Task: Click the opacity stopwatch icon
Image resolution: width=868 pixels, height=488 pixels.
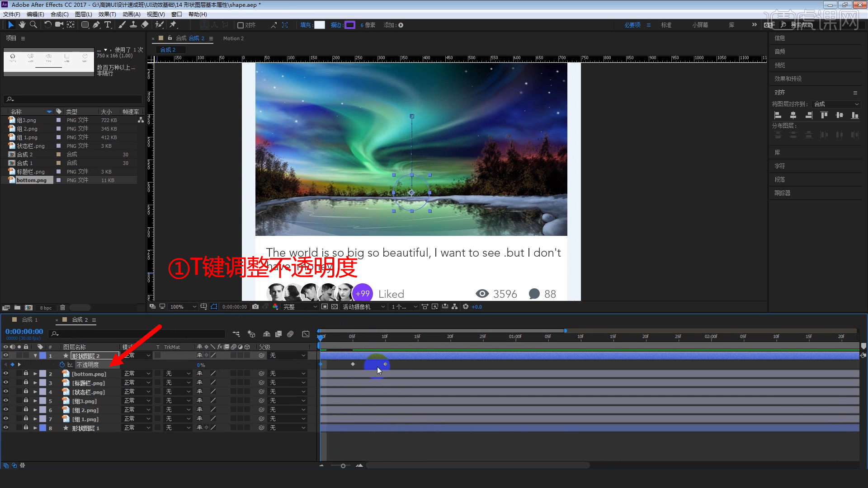Action: (x=62, y=365)
